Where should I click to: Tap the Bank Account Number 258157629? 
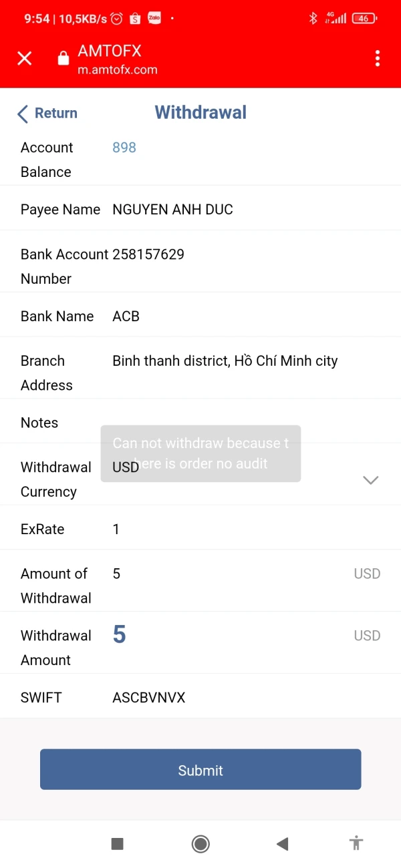[x=148, y=254]
